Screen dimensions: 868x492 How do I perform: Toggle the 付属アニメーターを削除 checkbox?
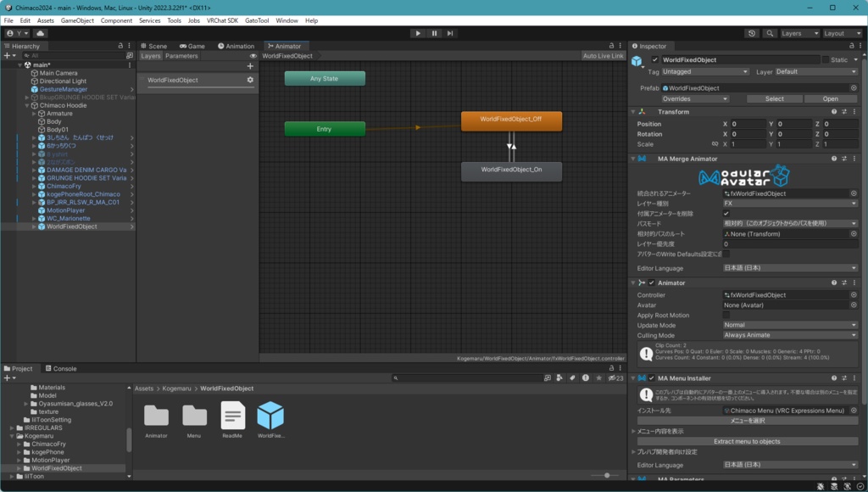726,213
